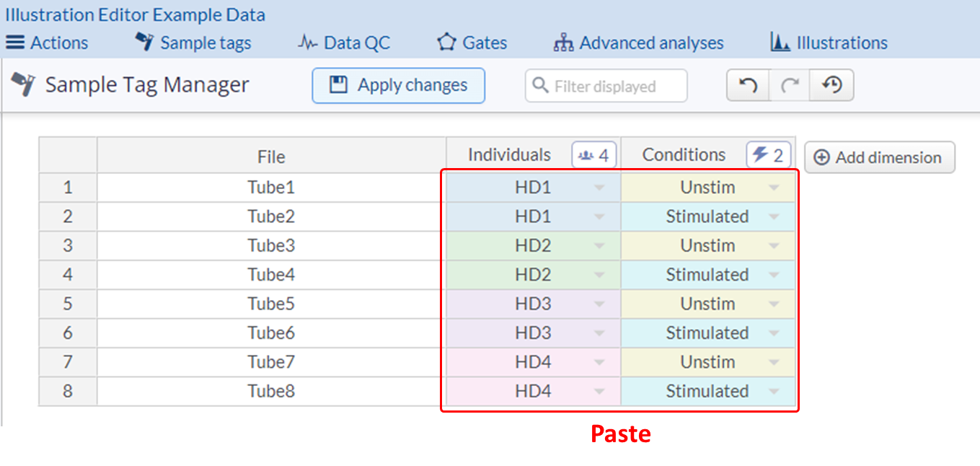Open the Actions hamburger menu

pos(48,43)
